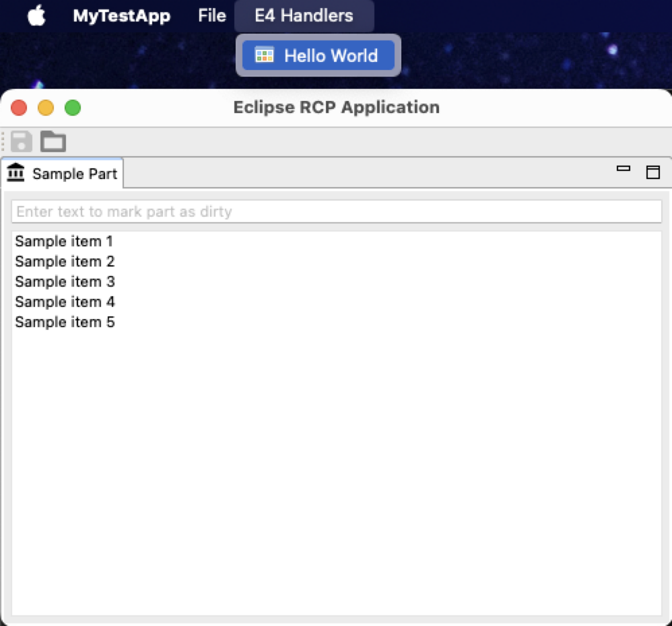This screenshot has height=626, width=672.
Task: Open the MyTestApp application menu
Action: (122, 16)
